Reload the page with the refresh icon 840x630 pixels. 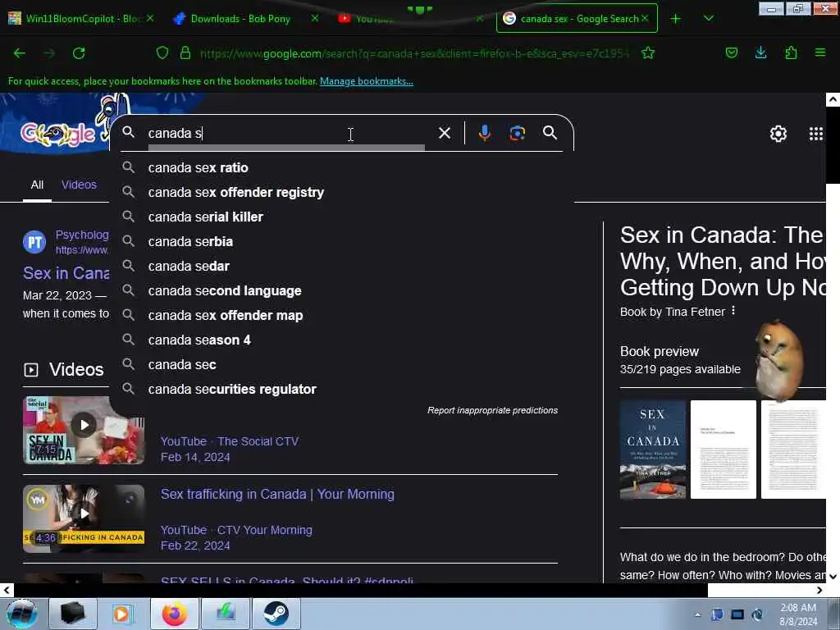tap(79, 53)
